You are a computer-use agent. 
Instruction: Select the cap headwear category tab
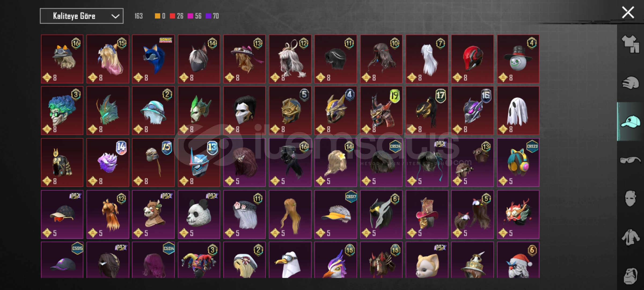click(630, 121)
